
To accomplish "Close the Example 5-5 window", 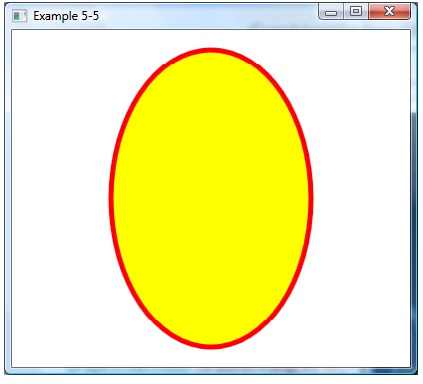I will coord(389,12).
